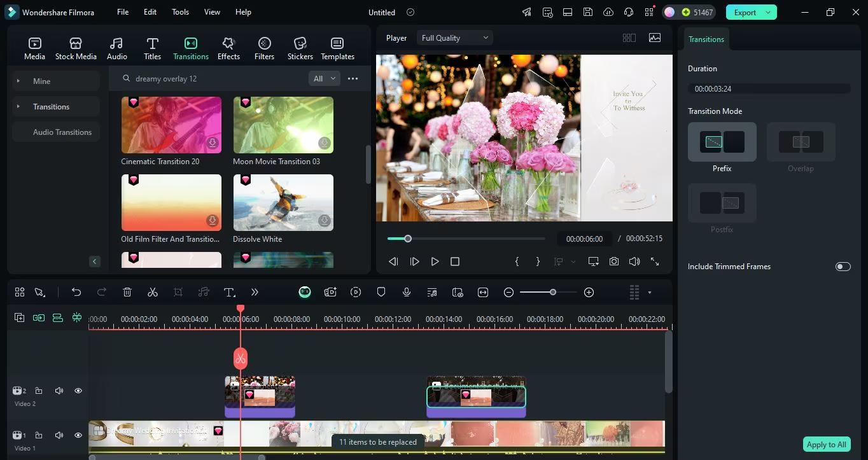Open the Edit menu
Screen dimensions: 868x460
[150, 12]
